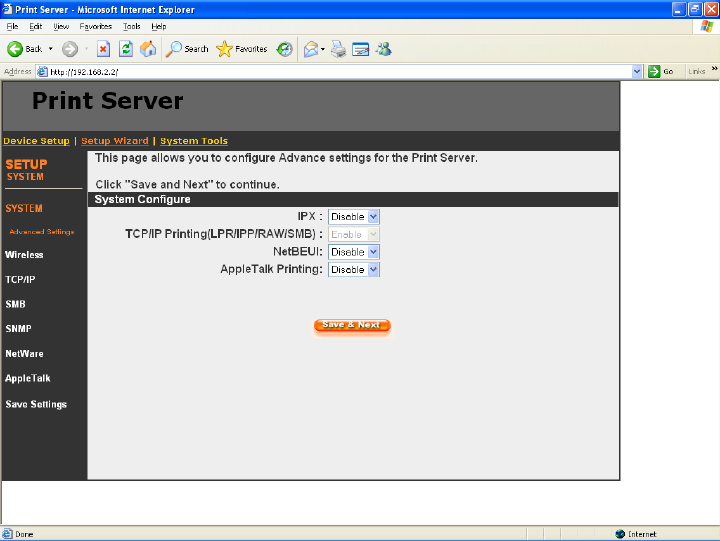Open the Favorites menu

pos(96,26)
